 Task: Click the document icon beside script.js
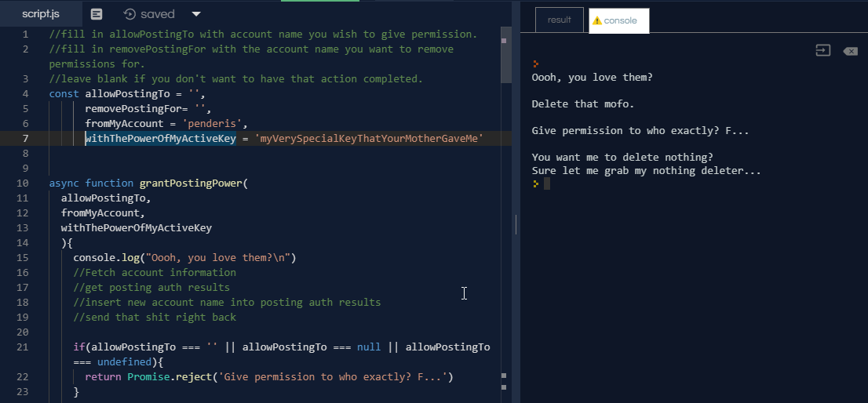pyautogui.click(x=97, y=14)
